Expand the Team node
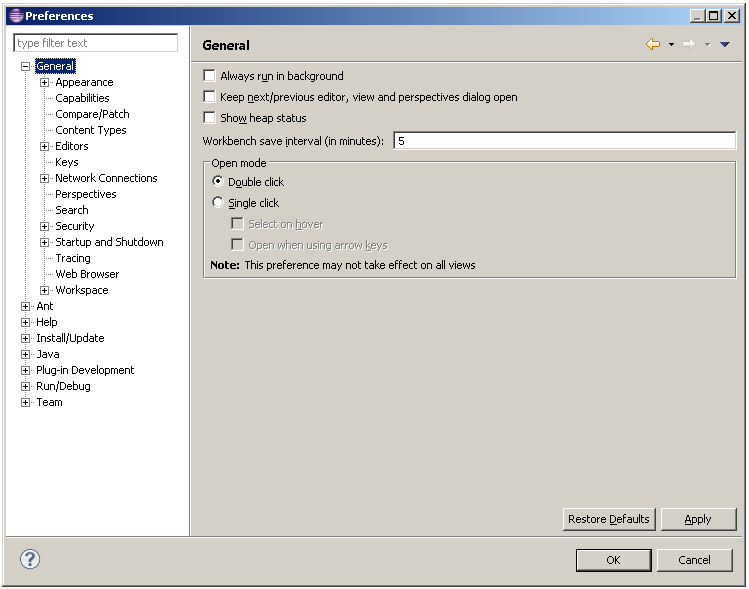 click(x=25, y=402)
